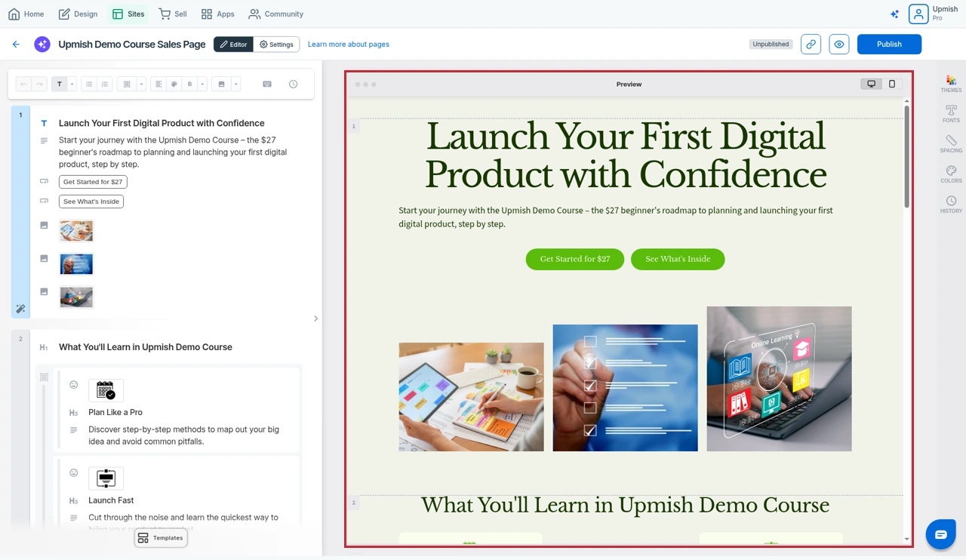Switch to Editor mode
966x560 pixels.
pyautogui.click(x=234, y=45)
